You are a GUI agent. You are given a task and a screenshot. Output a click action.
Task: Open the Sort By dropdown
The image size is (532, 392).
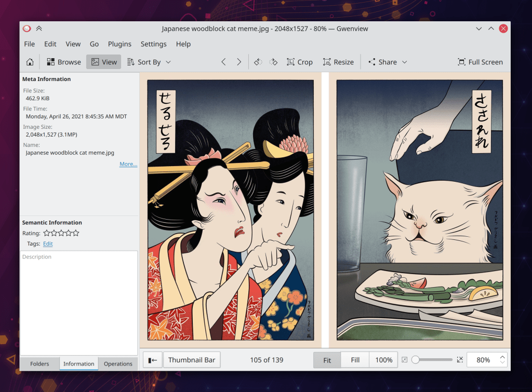tap(149, 62)
